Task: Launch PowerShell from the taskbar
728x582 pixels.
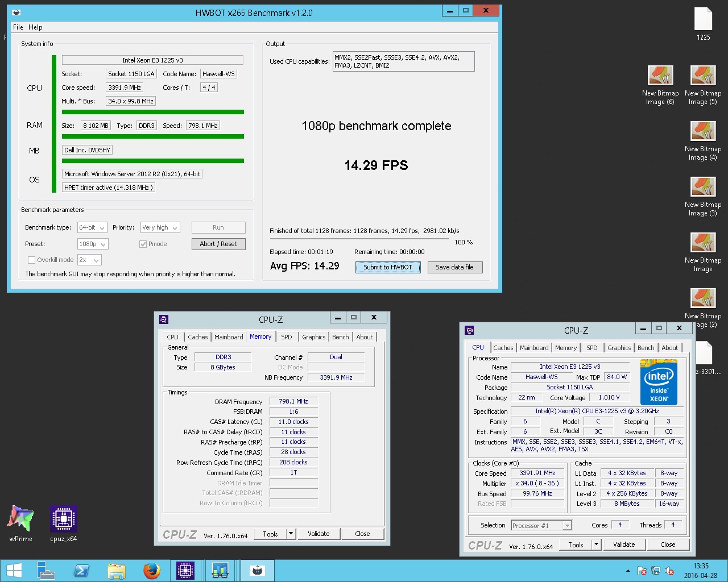Action: point(81,571)
